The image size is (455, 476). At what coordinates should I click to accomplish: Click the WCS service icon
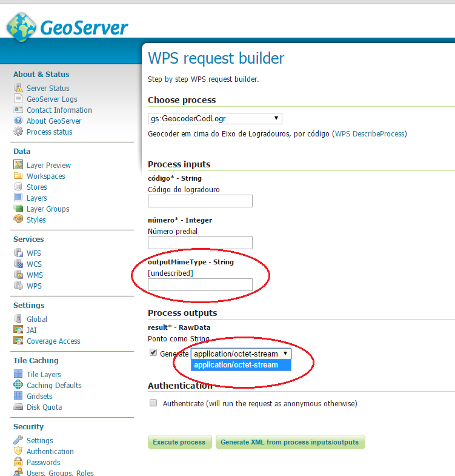[18, 264]
